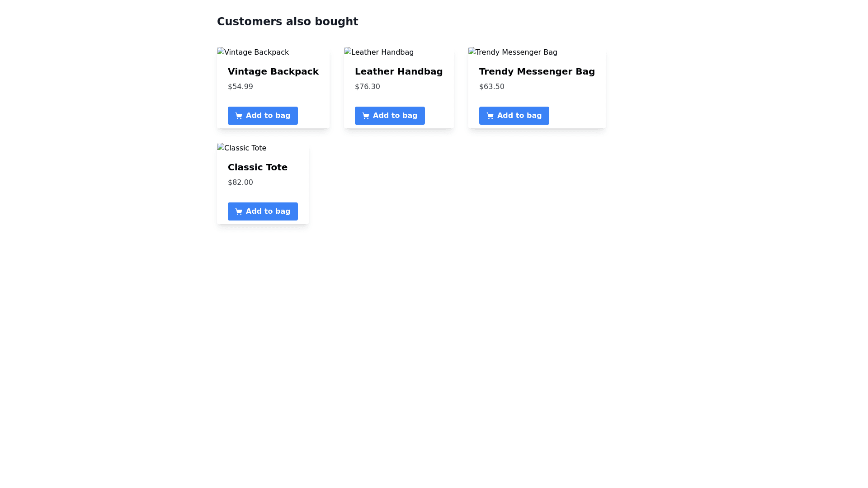The image size is (868, 488).
Task: Click the Customers also bought heading
Action: pos(288,22)
